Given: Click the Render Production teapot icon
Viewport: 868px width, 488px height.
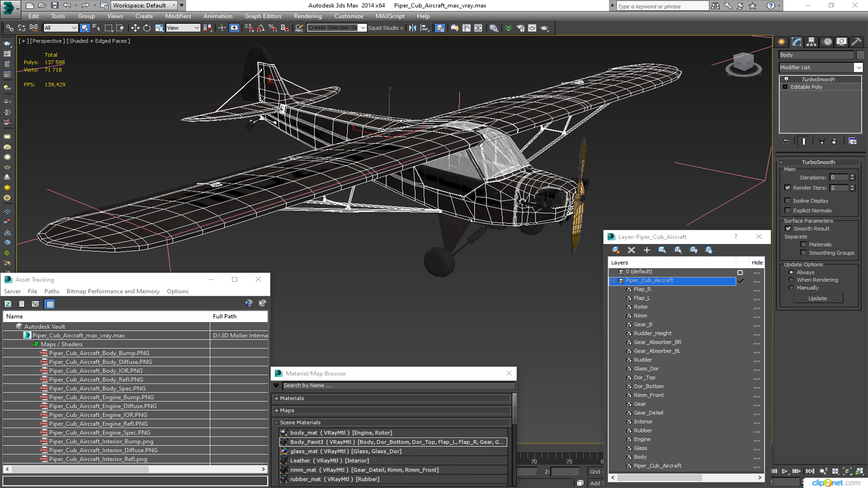Looking at the screenshot, I should point(544,28).
